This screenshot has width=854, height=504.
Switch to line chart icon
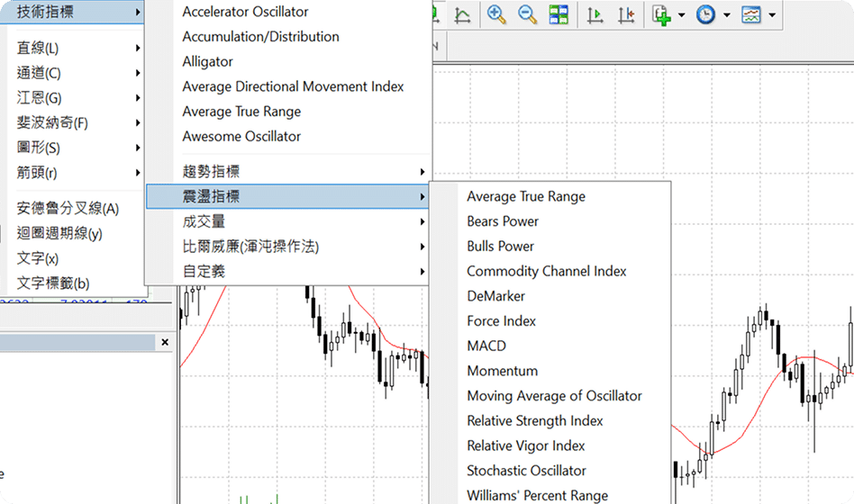point(462,14)
